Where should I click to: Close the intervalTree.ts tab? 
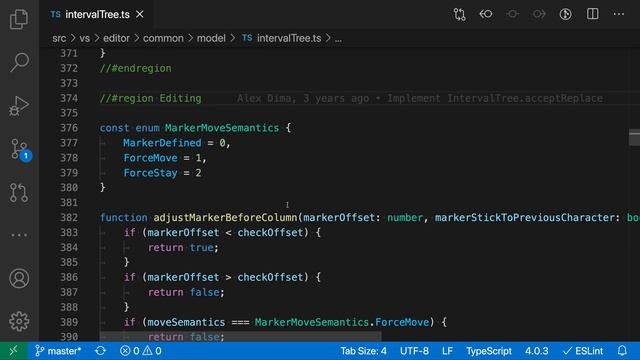point(140,14)
